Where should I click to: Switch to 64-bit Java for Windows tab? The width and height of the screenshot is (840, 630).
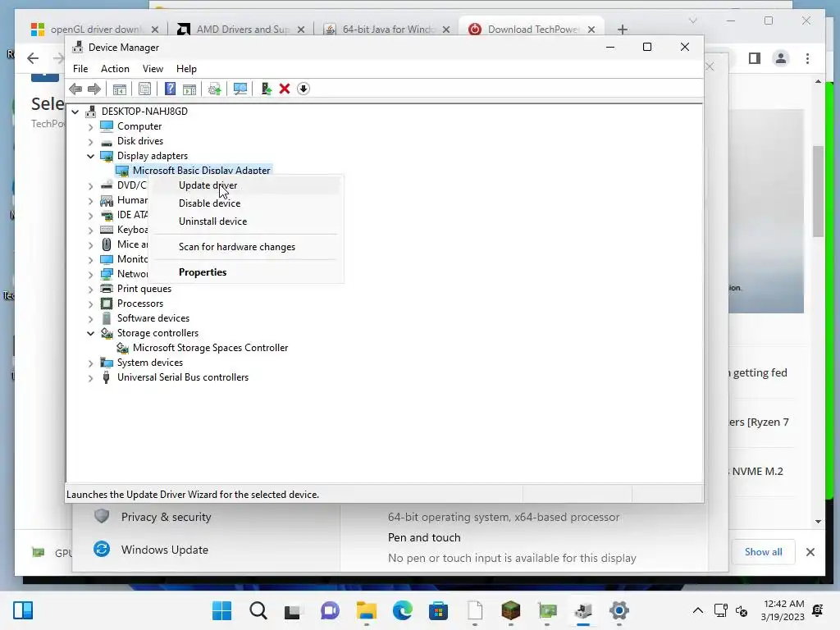387,29
